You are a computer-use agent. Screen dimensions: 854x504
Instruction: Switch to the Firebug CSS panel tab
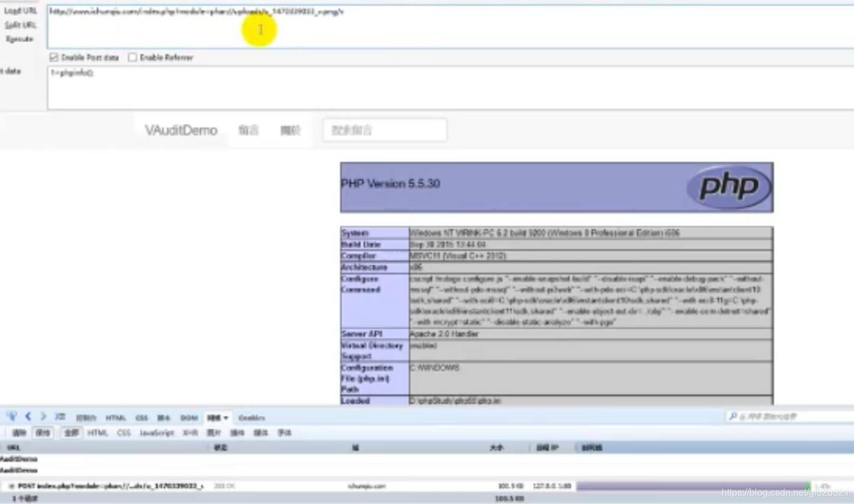(x=141, y=418)
